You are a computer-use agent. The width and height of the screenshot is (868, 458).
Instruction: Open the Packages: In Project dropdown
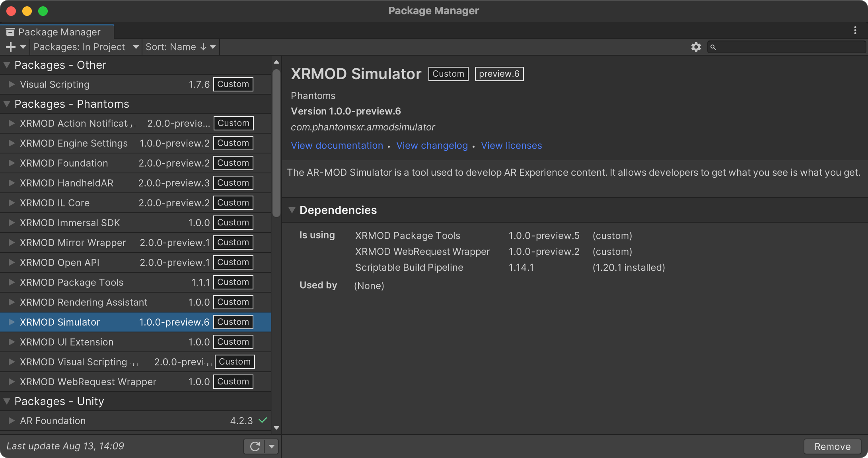click(x=86, y=47)
